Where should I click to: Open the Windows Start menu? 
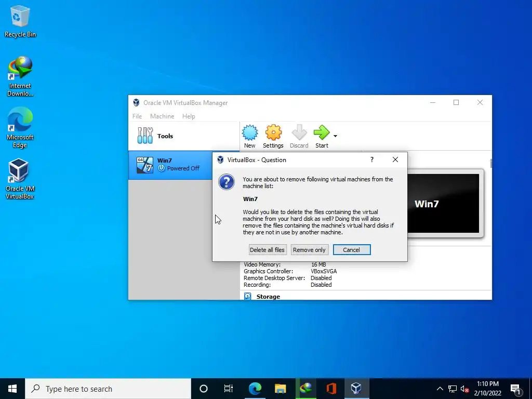coord(12,389)
